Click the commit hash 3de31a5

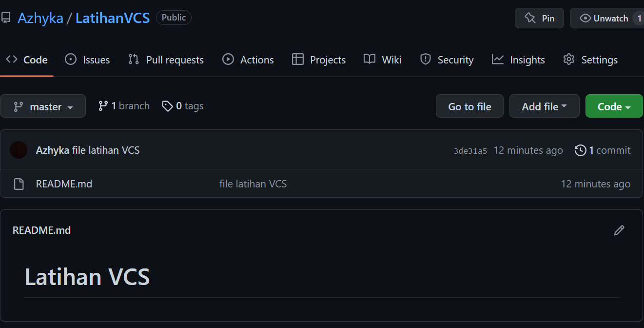(470, 150)
